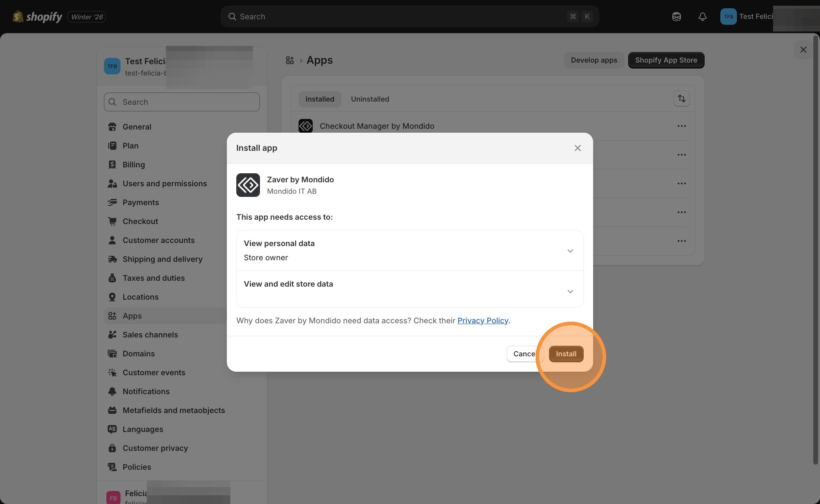Click the top global search bar
820x504 pixels.
(x=410, y=17)
